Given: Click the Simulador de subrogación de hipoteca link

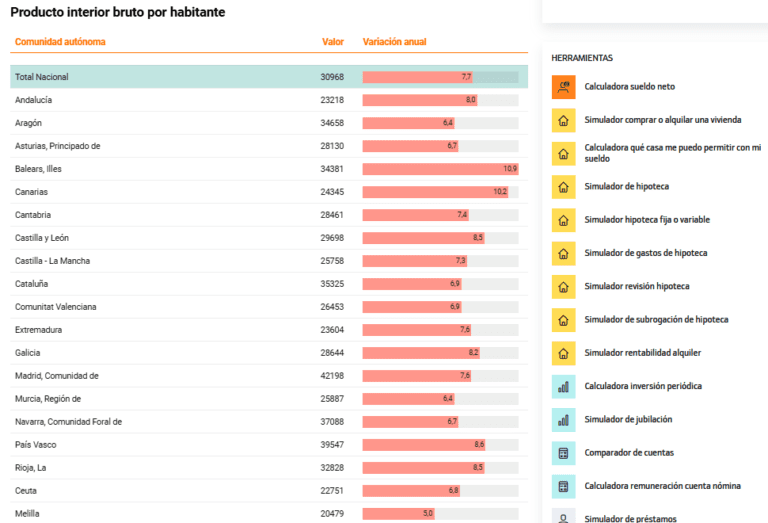Looking at the screenshot, I should [x=656, y=320].
